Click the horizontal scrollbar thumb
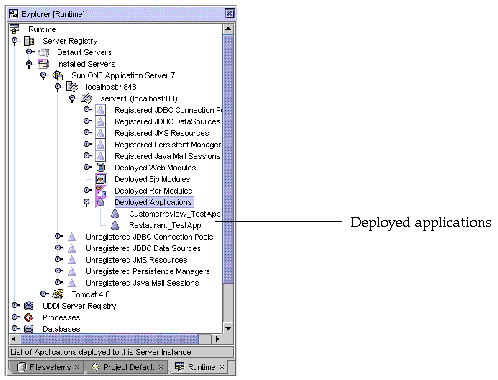 coord(109,340)
